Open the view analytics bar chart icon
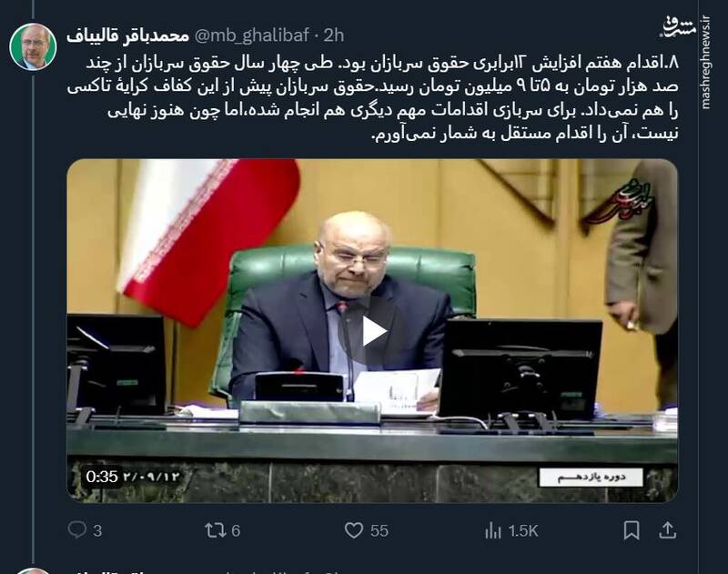 [x=492, y=530]
